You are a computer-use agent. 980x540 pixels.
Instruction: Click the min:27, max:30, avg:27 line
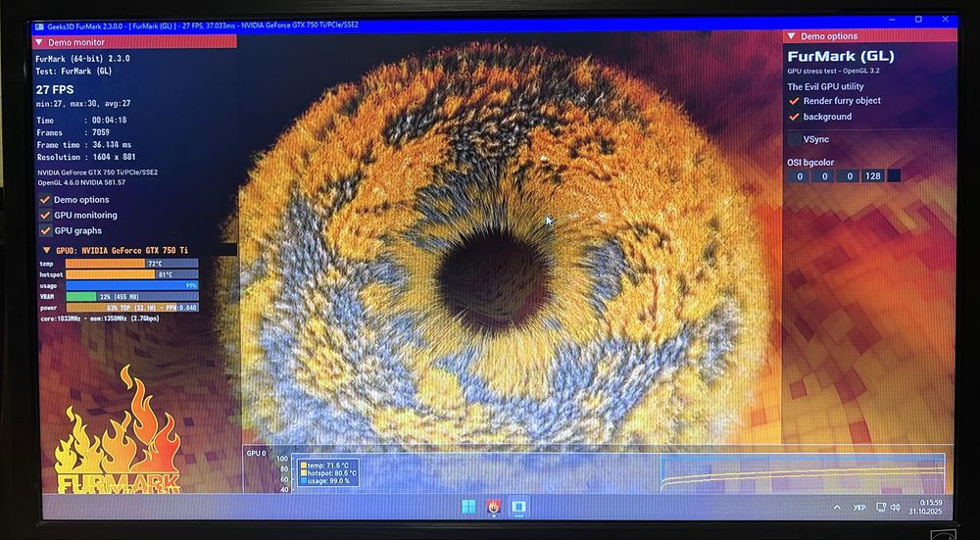click(83, 104)
